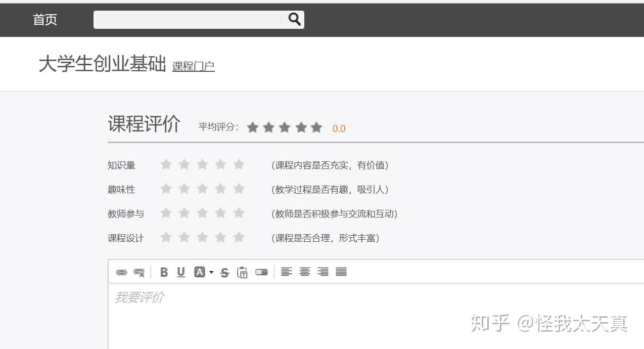The width and height of the screenshot is (644, 349).
Task: Go to 首页 in the top bar
Action: [45, 20]
